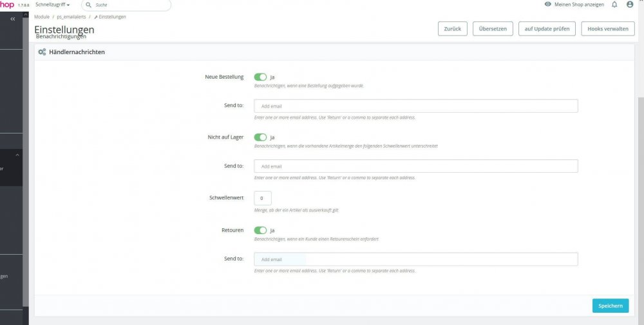Image resolution: width=644 pixels, height=325 pixels.
Task: Click the Übersetzen button
Action: click(493, 29)
